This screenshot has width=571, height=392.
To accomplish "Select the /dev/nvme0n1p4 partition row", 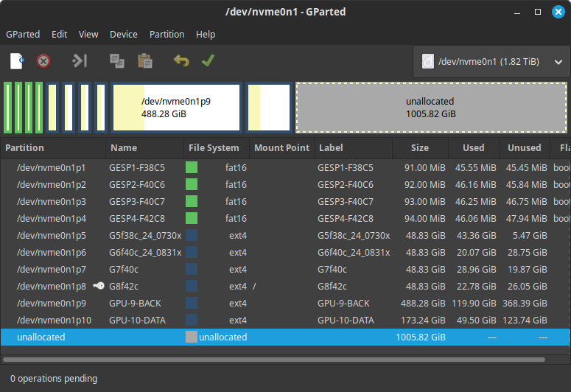I will [x=285, y=218].
